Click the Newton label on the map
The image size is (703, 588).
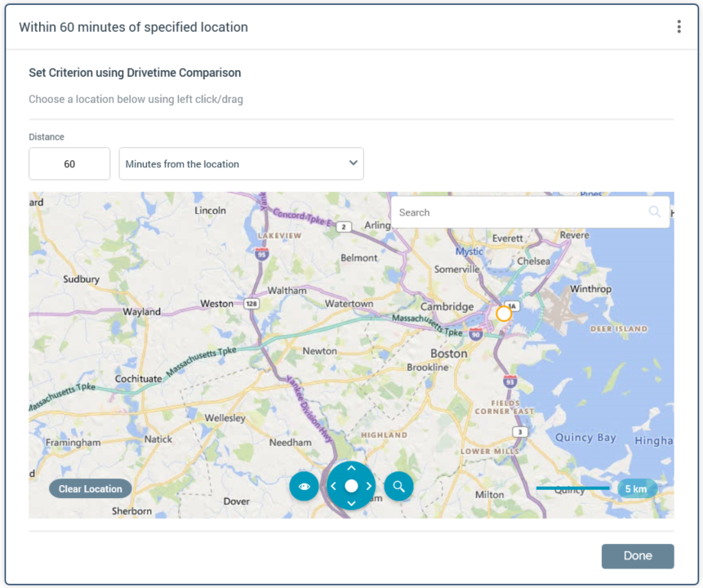click(x=319, y=351)
